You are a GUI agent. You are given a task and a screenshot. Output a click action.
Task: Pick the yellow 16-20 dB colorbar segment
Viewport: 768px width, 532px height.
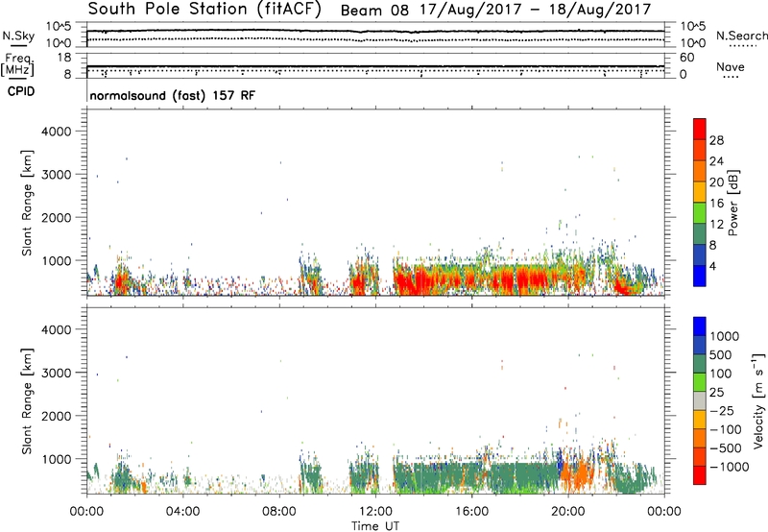[x=700, y=192]
